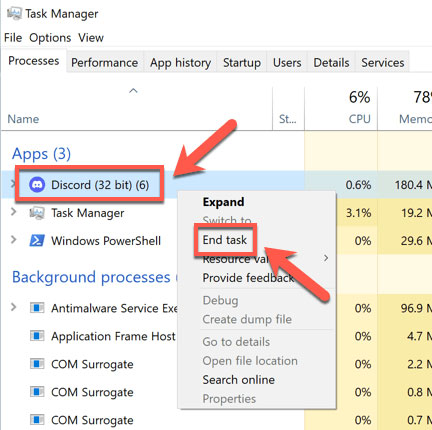
Task: Choose Provide feedback in the context menu
Action: [x=248, y=278]
